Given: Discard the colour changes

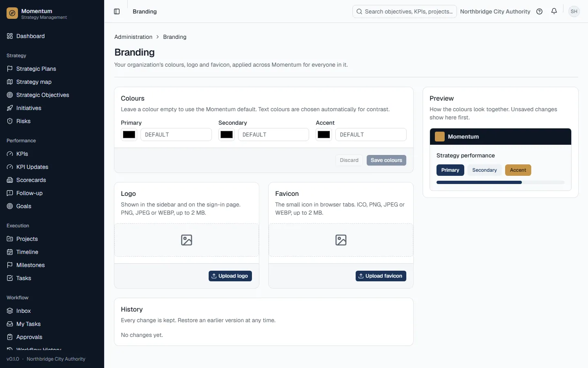Looking at the screenshot, I should 349,160.
